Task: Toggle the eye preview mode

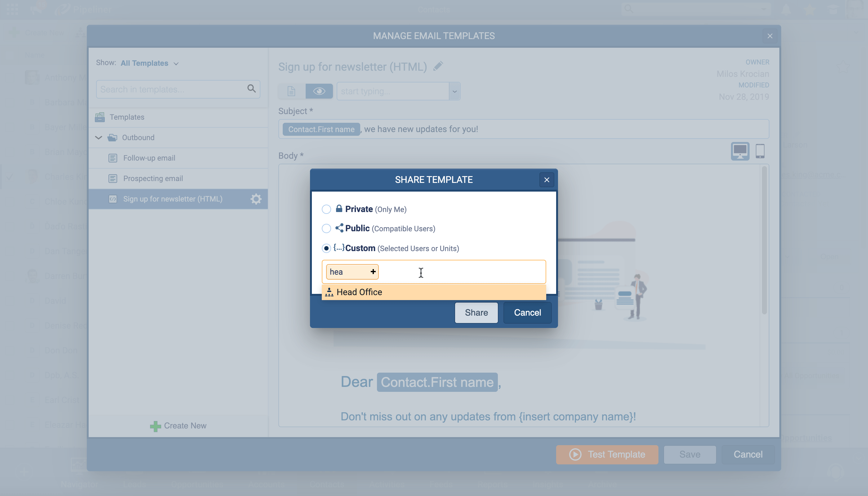Action: 319,91
